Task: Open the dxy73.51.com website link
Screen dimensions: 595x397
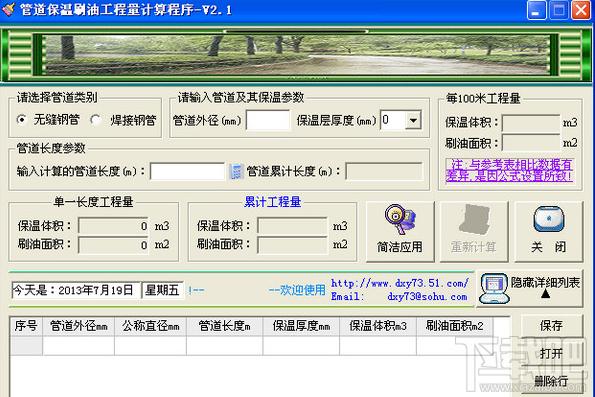Action: tap(400, 283)
